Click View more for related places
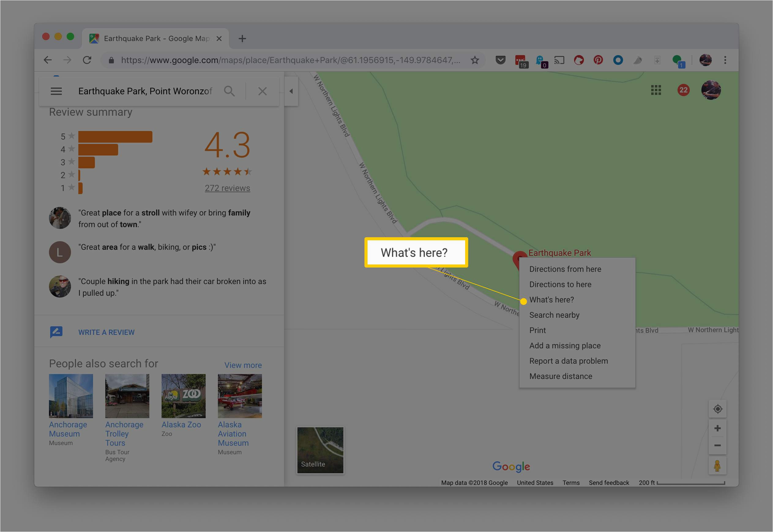 (x=243, y=365)
